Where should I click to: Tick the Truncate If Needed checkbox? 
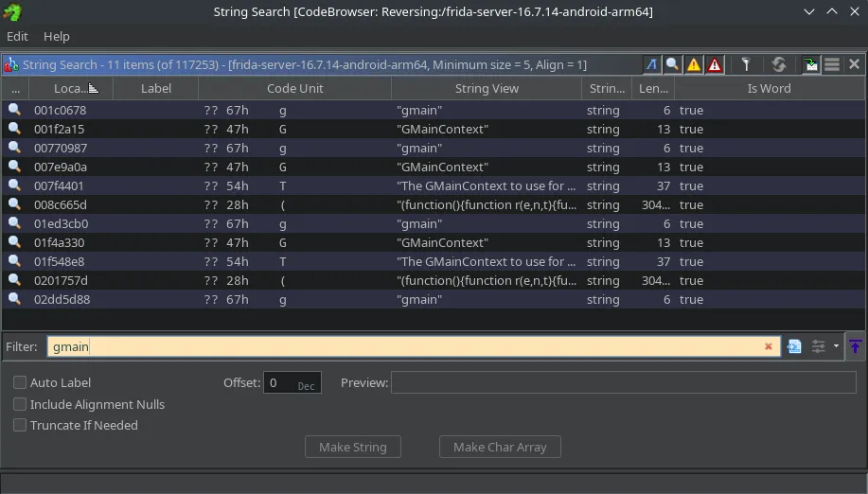click(20, 425)
